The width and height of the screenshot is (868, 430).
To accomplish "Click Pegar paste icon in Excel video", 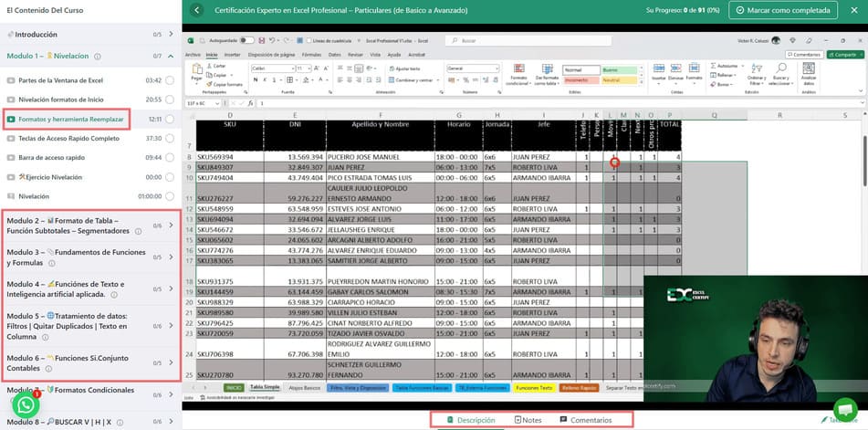I will (196, 69).
